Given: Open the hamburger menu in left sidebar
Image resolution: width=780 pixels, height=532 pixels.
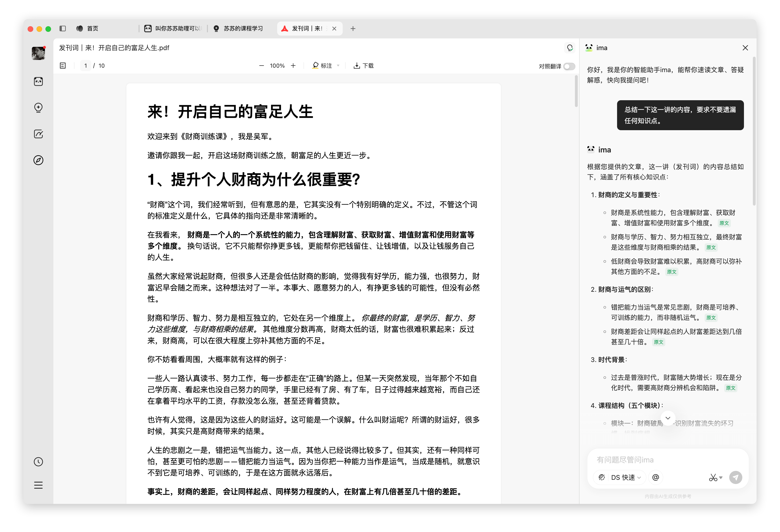Looking at the screenshot, I should (x=38, y=485).
